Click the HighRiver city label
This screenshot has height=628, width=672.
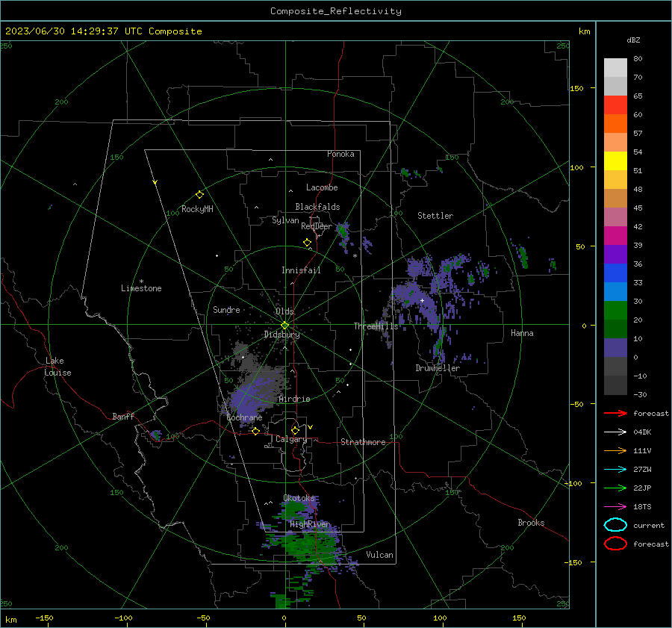point(310,524)
